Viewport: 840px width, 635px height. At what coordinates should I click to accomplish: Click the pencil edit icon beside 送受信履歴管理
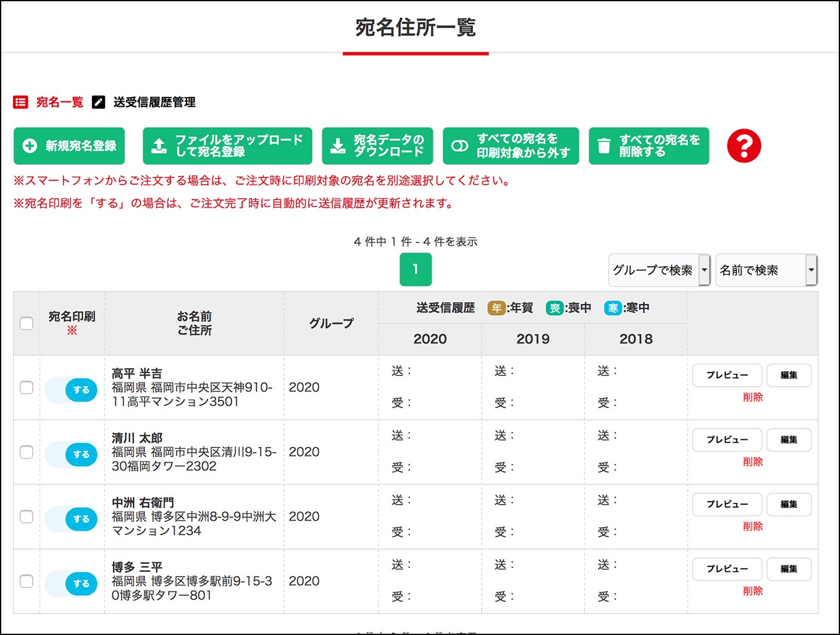click(x=98, y=102)
